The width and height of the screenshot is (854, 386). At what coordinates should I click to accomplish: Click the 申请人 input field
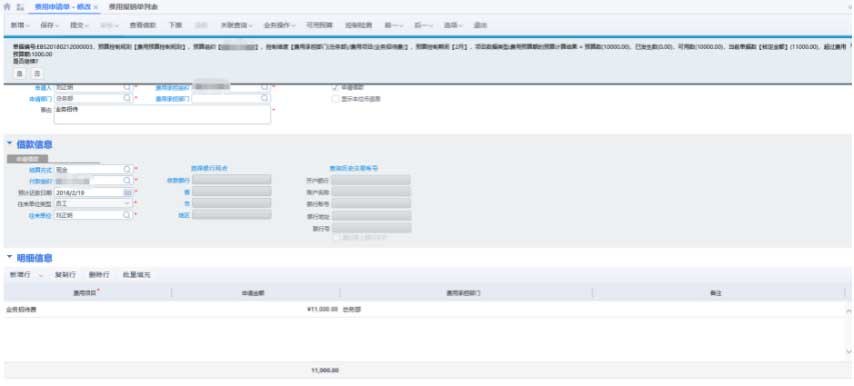point(93,87)
